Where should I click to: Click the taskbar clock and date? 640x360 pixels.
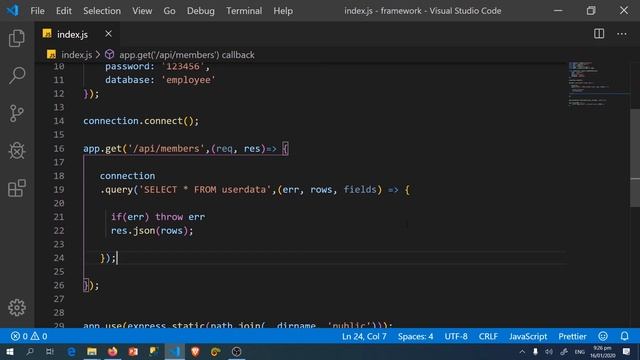[602, 351]
